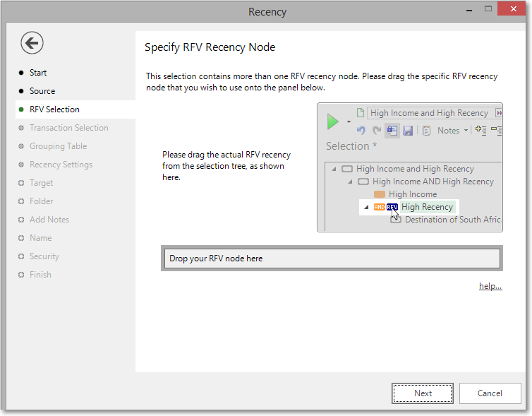Click the floppy disk save icon
The height and width of the screenshot is (416, 532).
point(408,131)
